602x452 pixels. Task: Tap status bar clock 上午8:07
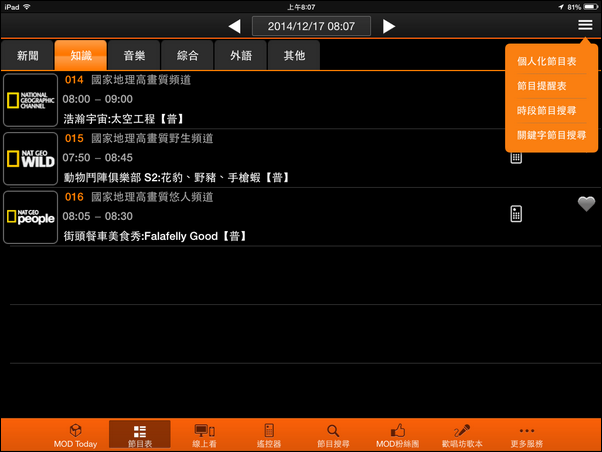pos(301,7)
